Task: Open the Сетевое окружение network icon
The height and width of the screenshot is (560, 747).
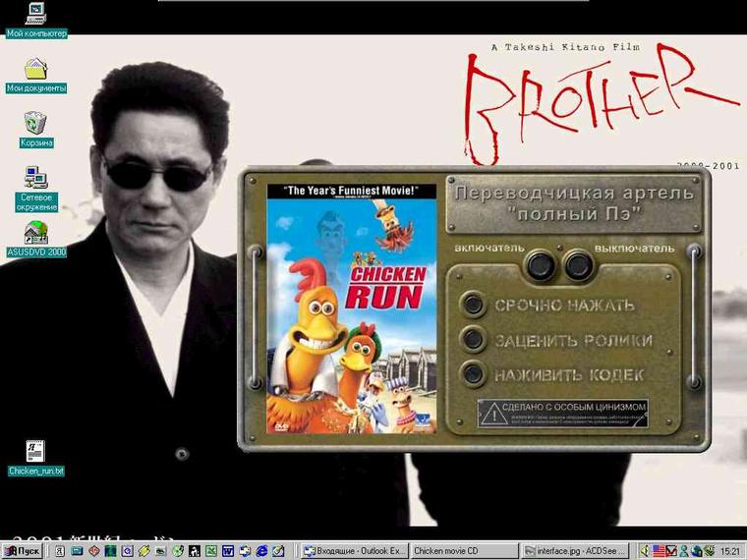Action: pyautogui.click(x=35, y=179)
